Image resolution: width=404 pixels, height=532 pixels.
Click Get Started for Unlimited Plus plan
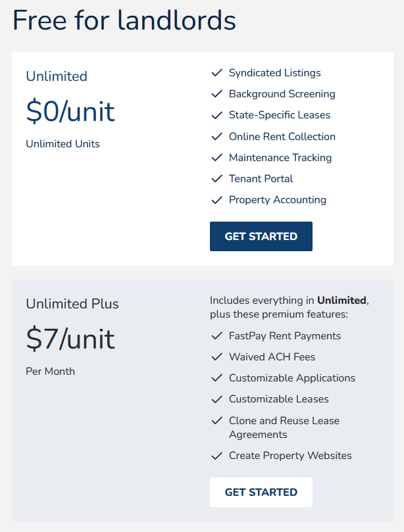[261, 493]
